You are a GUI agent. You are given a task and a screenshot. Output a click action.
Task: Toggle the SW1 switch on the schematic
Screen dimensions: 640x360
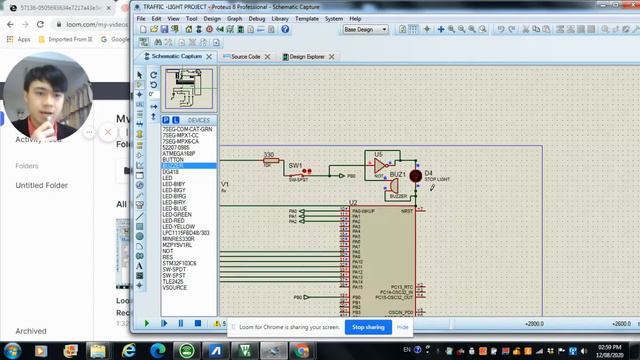point(298,176)
